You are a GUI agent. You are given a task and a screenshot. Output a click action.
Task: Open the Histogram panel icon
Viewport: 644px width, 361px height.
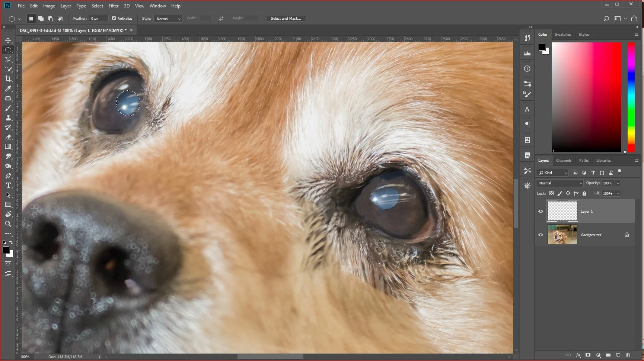pos(527,54)
